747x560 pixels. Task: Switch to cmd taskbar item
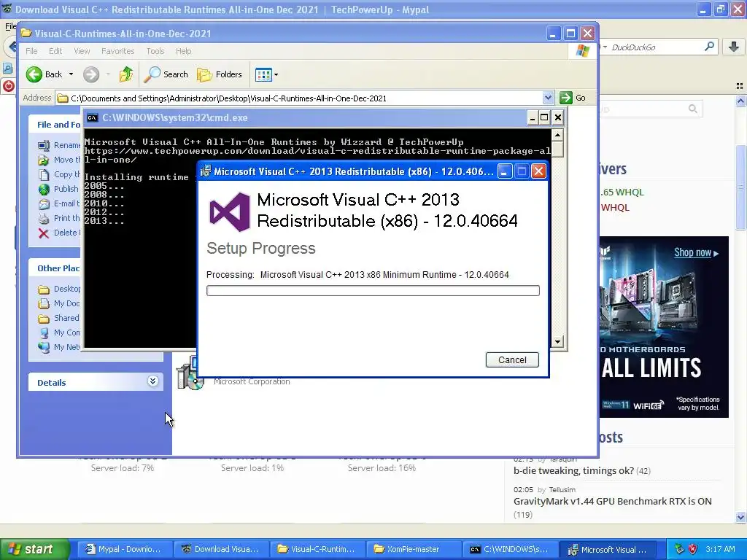[x=510, y=549]
